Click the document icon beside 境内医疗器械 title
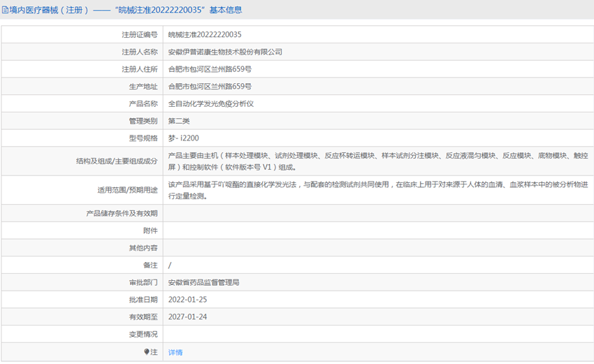 point(5,10)
